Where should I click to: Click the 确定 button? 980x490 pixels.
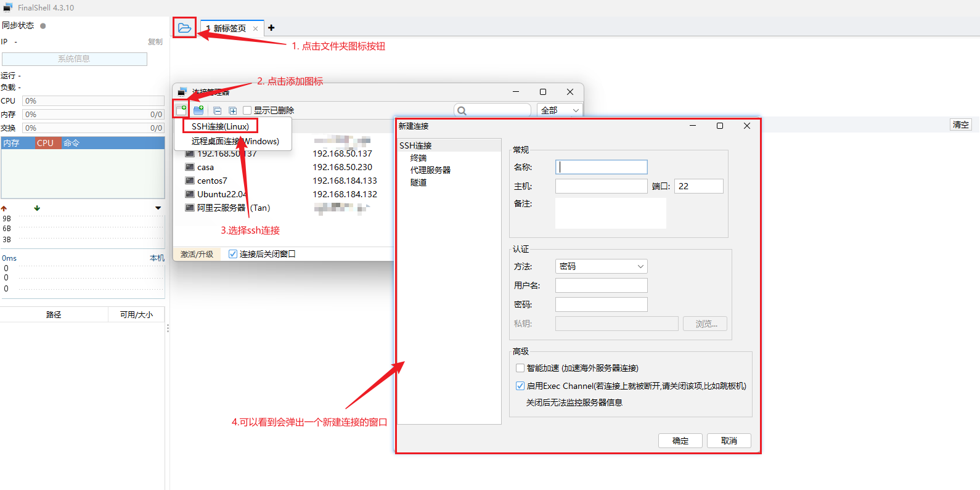pos(680,441)
